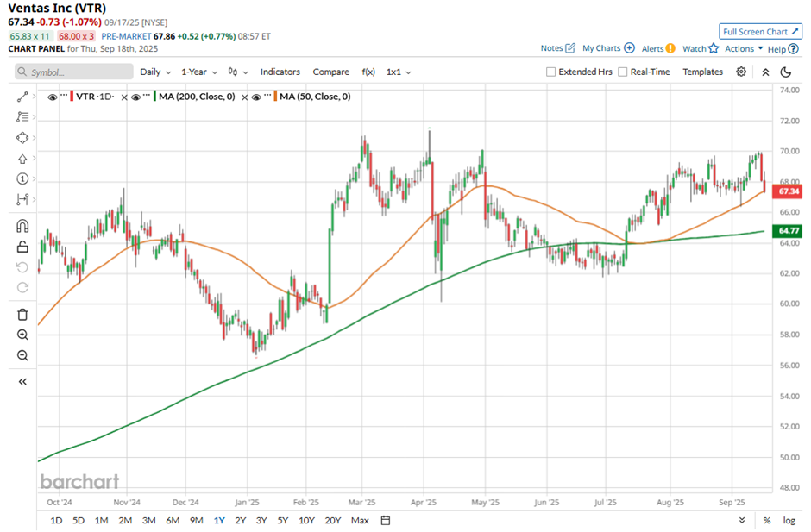Viewport: 811px width, 532px height.
Task: Open the Actions dropdown menu
Action: 744,48
